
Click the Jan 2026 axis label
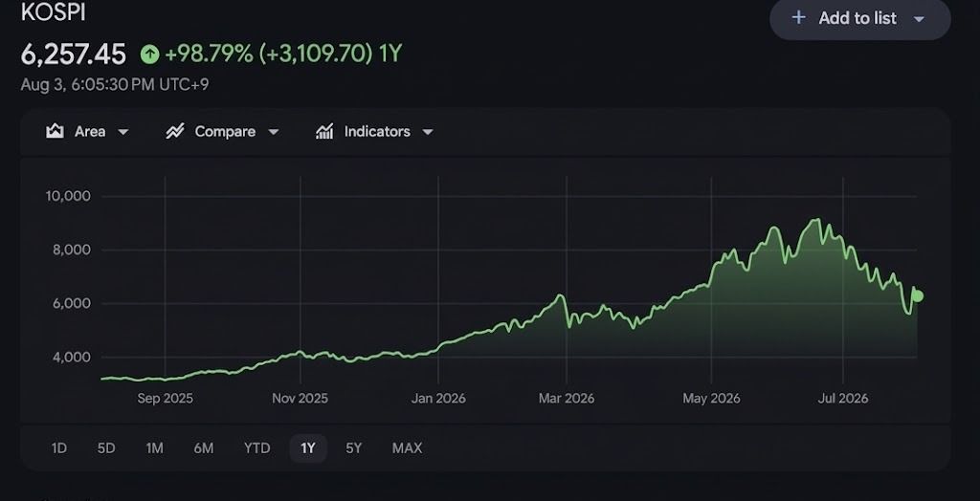coord(438,399)
